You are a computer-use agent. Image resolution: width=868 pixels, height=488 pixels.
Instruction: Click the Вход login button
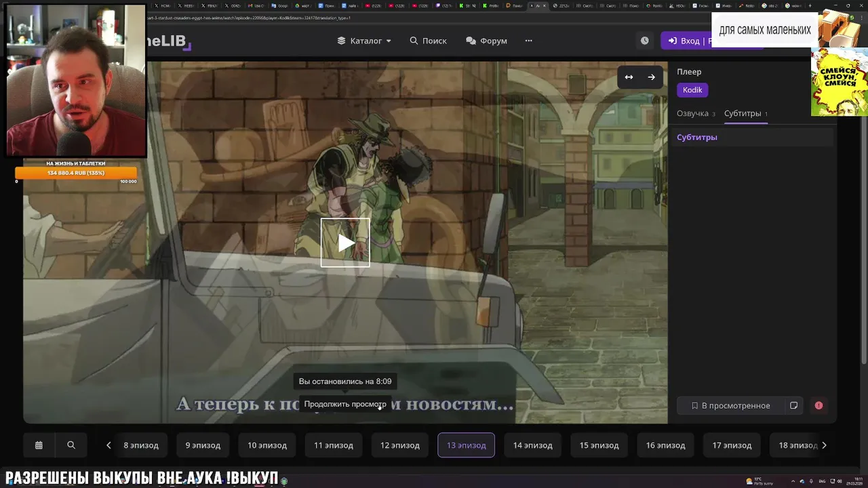pyautogui.click(x=686, y=41)
